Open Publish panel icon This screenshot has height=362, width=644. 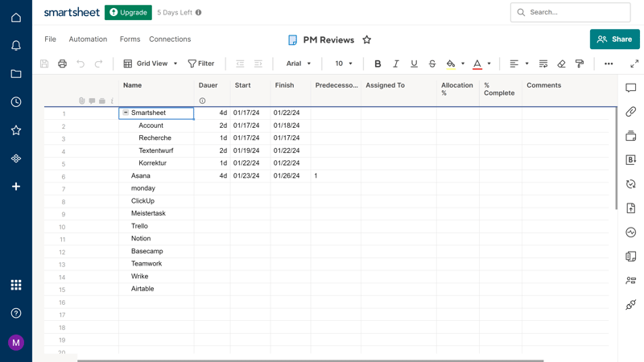[x=631, y=208]
